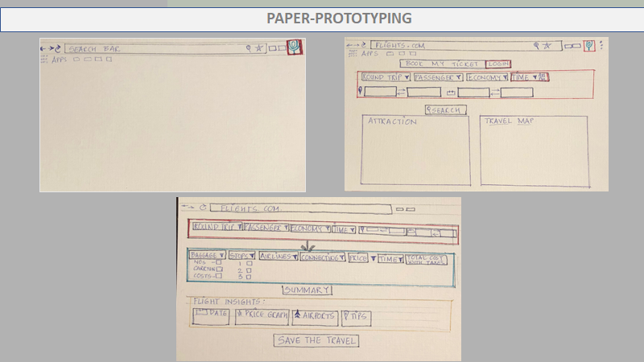The image size is (644, 362).
Task: Click the three-dot menu in Flights.com sketch
Action: 601,44
